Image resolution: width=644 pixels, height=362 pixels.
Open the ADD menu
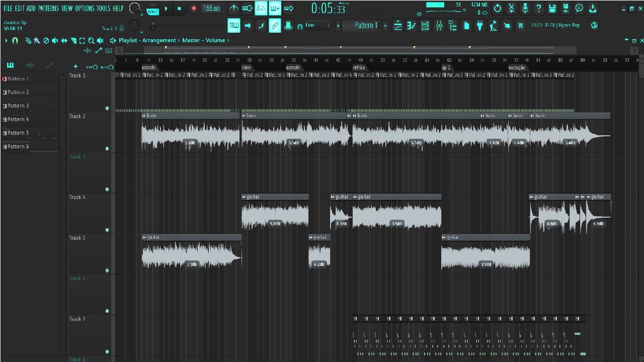[x=31, y=8]
